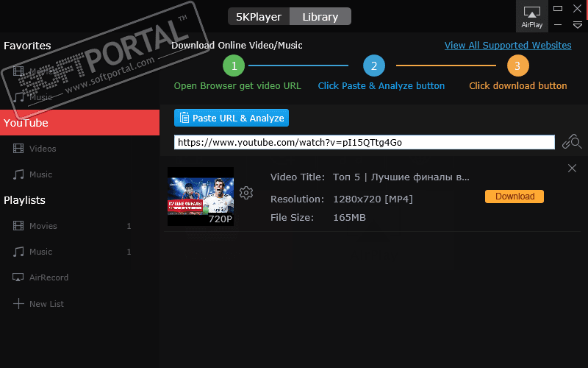This screenshot has width=588, height=368.
Task: Click the AirRecord screen icon
Action: click(x=18, y=277)
